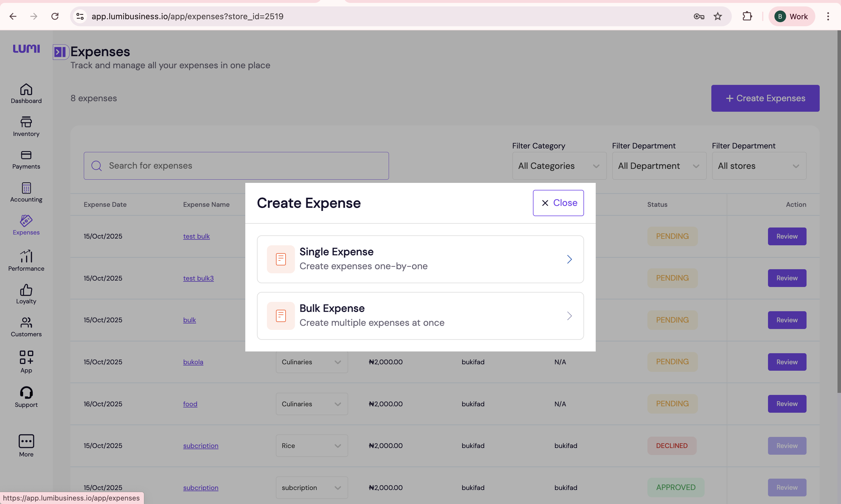Click the Create Expenses button
Screen dimensions: 841x504
[x=765, y=99]
